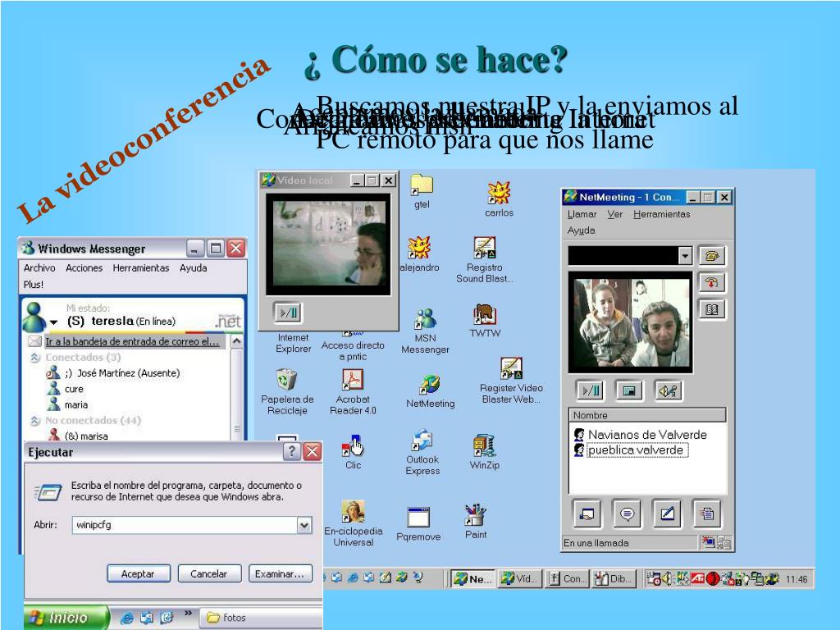Open NetMeeting address dropdown arrow
Image resolution: width=840 pixels, height=630 pixels.
click(685, 256)
